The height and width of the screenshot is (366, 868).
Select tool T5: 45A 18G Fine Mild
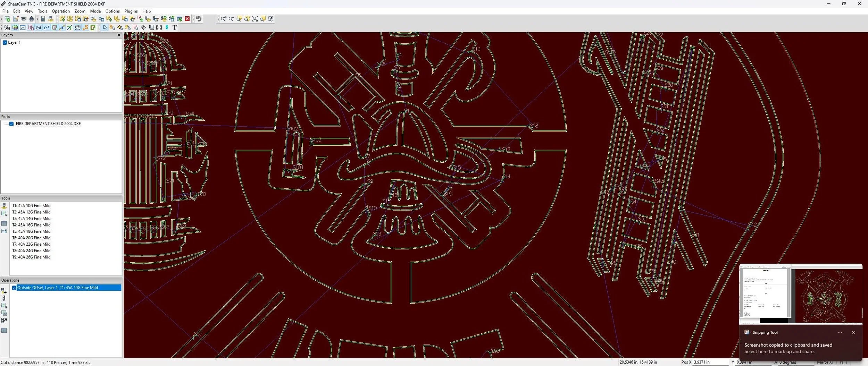tap(31, 231)
